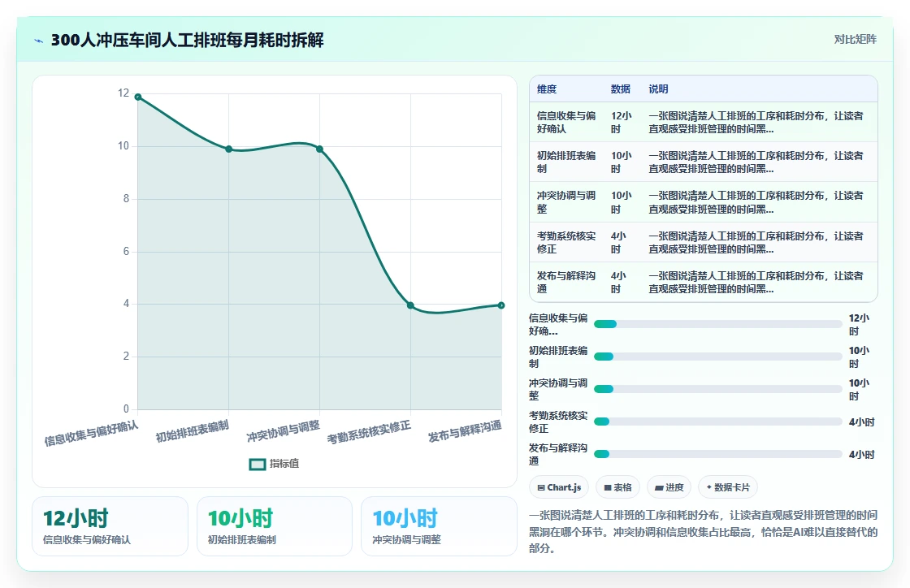Click the icon in the Chart.js tag
This screenshot has height=588, width=910.
point(541,487)
